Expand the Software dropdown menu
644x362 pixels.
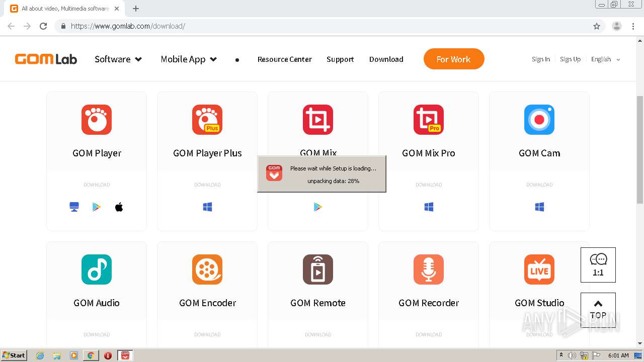(118, 59)
